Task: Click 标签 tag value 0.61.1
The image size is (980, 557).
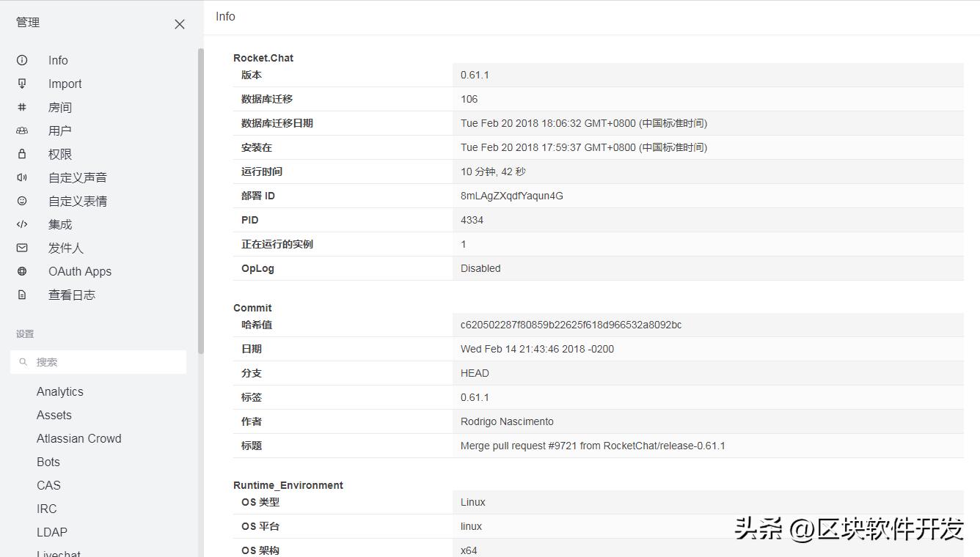Action: (475, 397)
